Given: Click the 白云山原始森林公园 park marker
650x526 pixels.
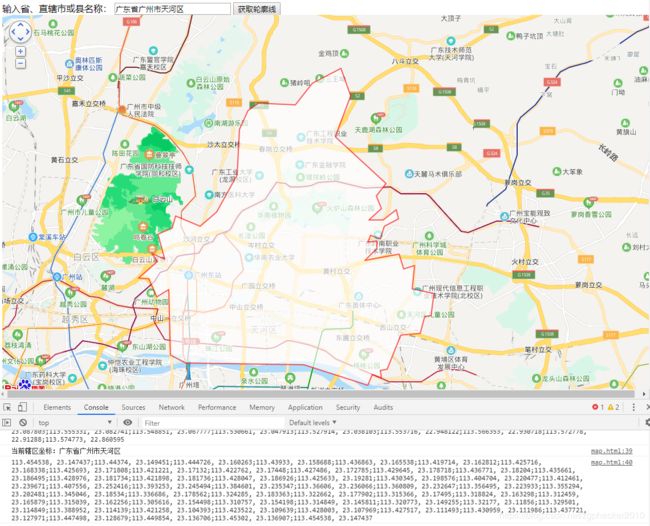Looking at the screenshot, I should [191, 83].
